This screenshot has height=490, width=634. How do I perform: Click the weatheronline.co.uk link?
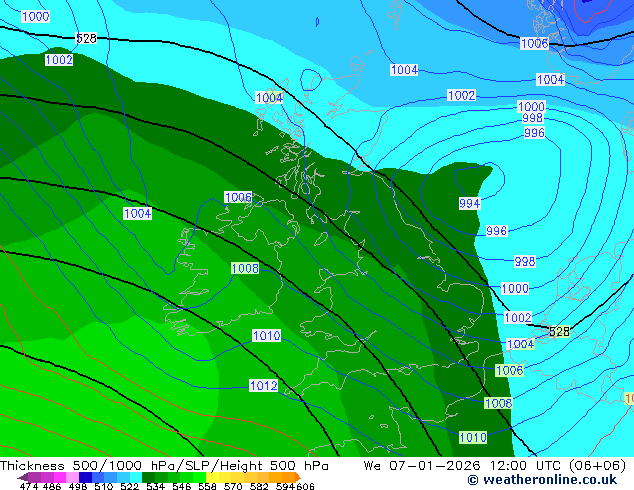[x=542, y=480]
